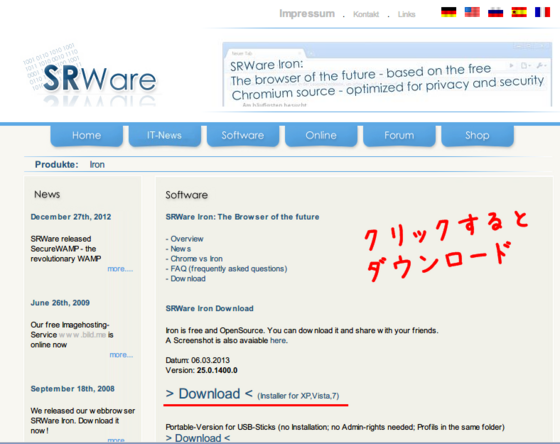This screenshot has width=560, height=444.
Task: Click the News sidebar heading
Action: pyautogui.click(x=47, y=194)
